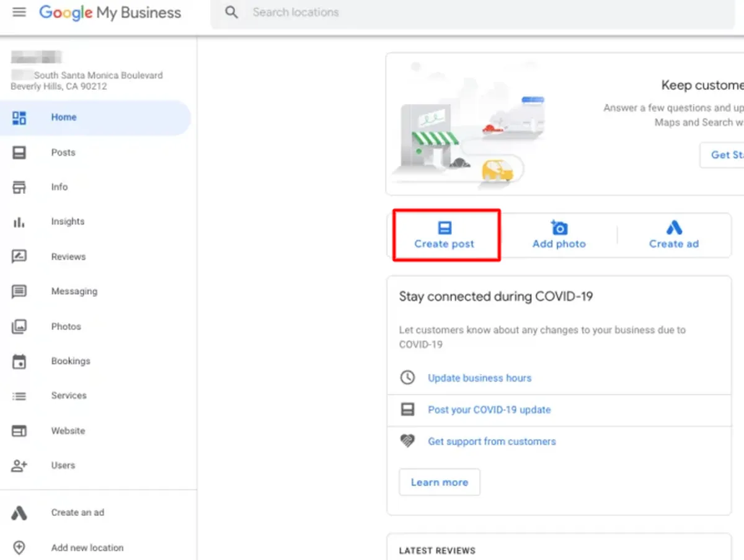The height and width of the screenshot is (560, 744).
Task: Click the Google My Business logo
Action: tap(110, 12)
